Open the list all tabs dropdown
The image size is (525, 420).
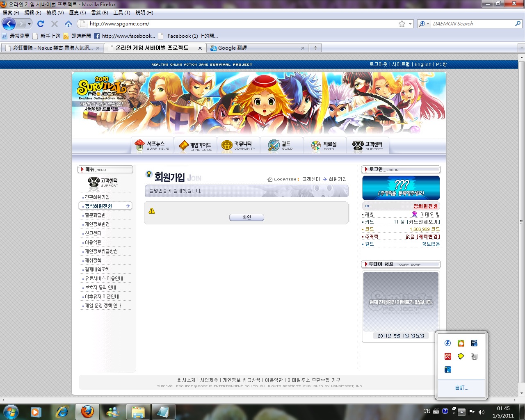[x=522, y=48]
